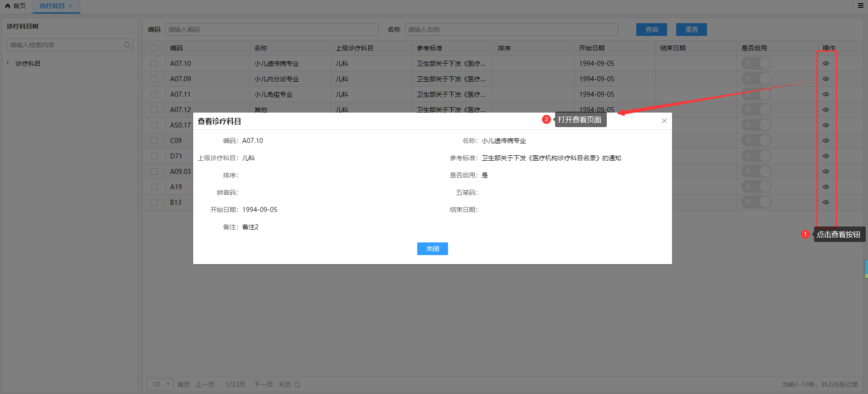Image resolution: width=868 pixels, height=394 pixels.
Task: Select all rows with the header checkbox
Action: [154, 48]
